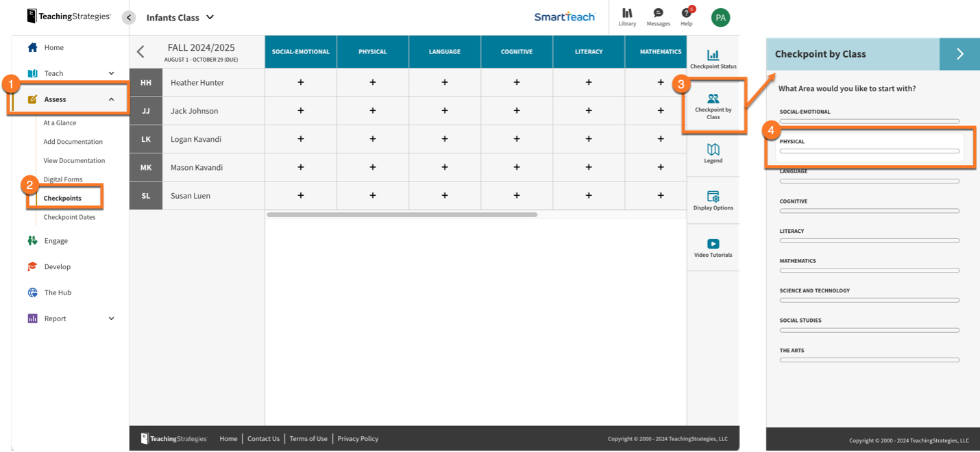Expand the Report menu section

111,318
